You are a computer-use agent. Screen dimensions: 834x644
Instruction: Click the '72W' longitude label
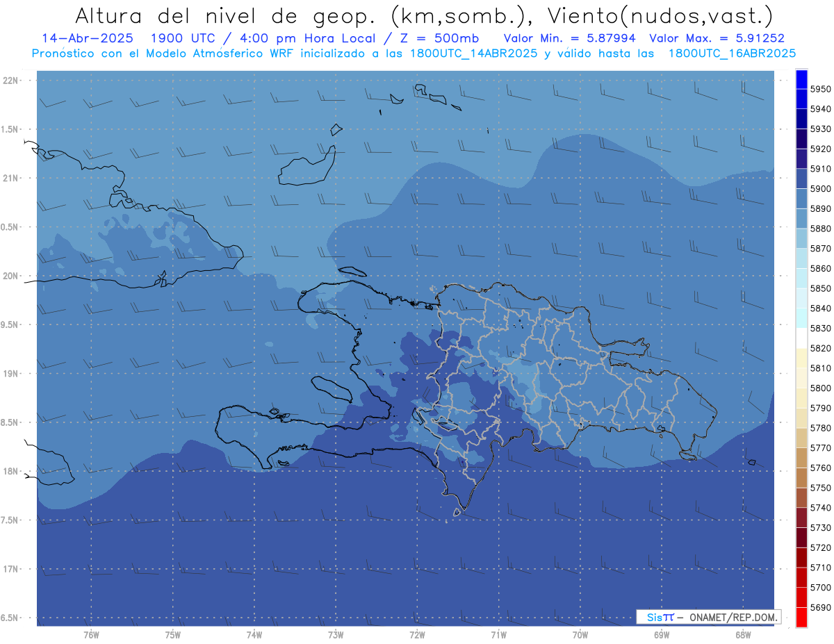(x=417, y=634)
